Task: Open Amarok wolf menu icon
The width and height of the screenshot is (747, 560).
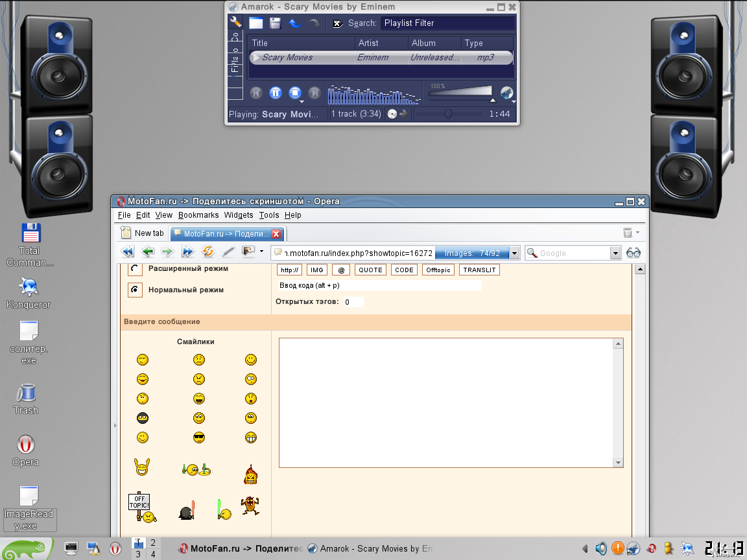Action: pyautogui.click(x=506, y=93)
